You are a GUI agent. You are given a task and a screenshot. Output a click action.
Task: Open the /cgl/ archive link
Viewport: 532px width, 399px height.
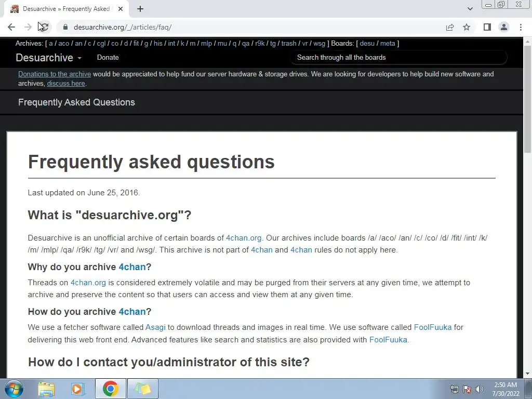tap(101, 44)
